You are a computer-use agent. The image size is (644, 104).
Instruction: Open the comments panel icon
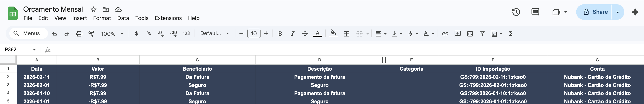pos(535,12)
